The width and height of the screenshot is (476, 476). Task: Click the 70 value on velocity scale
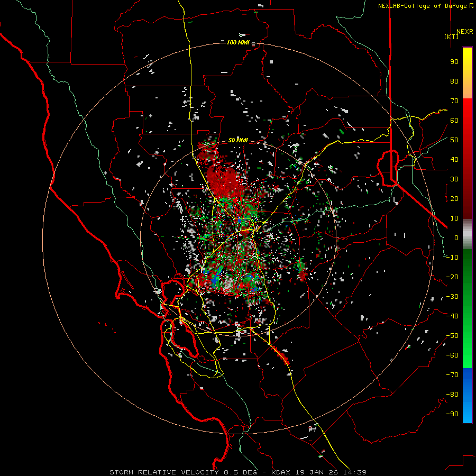point(454,101)
